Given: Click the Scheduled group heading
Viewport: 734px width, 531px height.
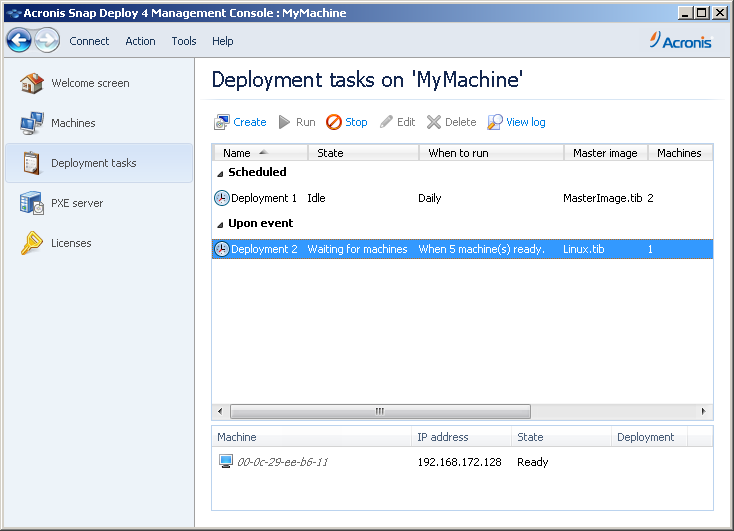Looking at the screenshot, I should (257, 172).
